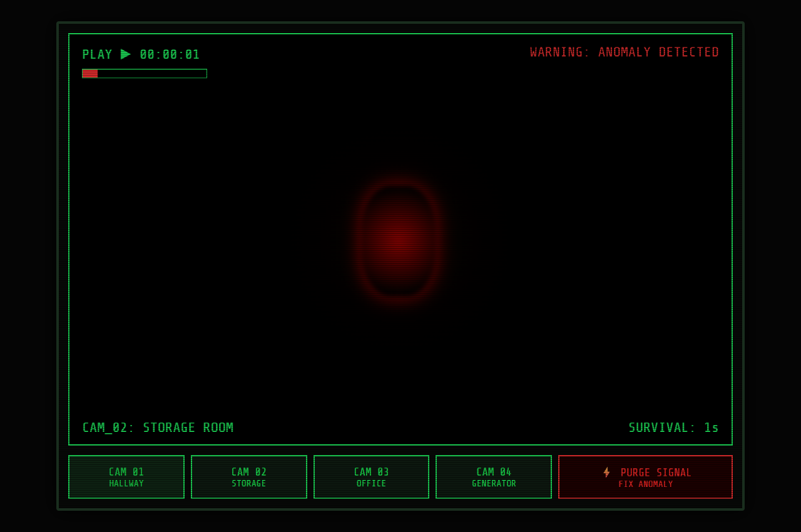This screenshot has height=532, width=801.
Task: Click the red signal progress bar
Action: pyautogui.click(x=145, y=73)
